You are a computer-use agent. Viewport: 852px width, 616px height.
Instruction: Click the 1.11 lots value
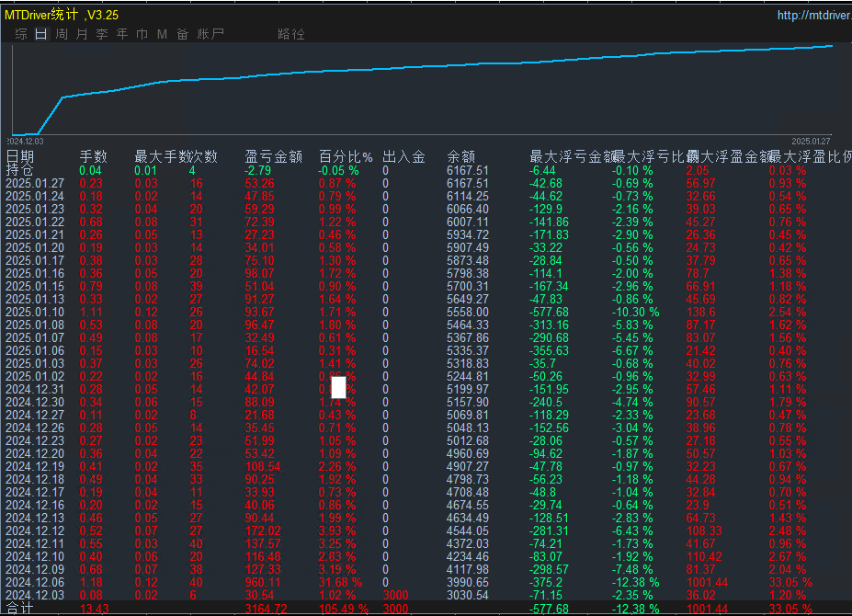91,312
